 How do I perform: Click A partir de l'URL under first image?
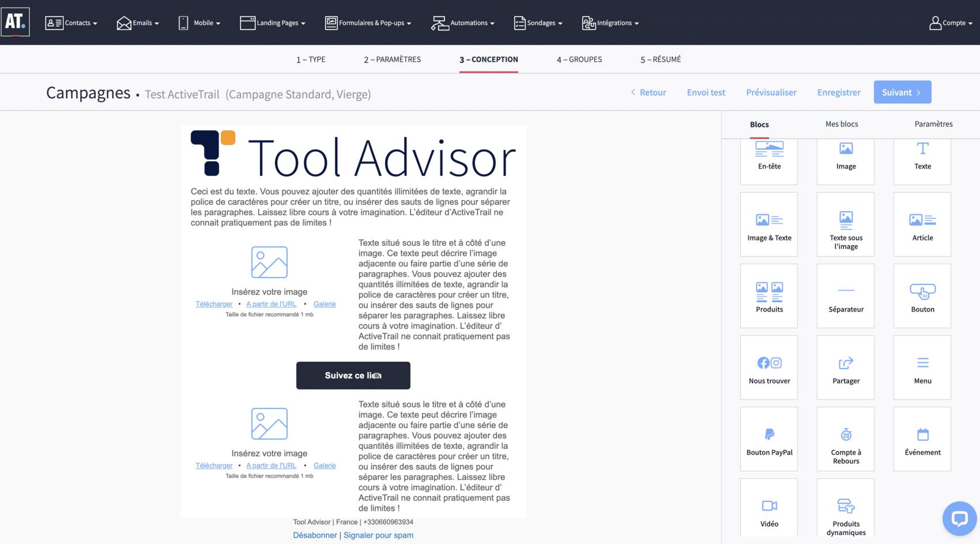pos(271,304)
